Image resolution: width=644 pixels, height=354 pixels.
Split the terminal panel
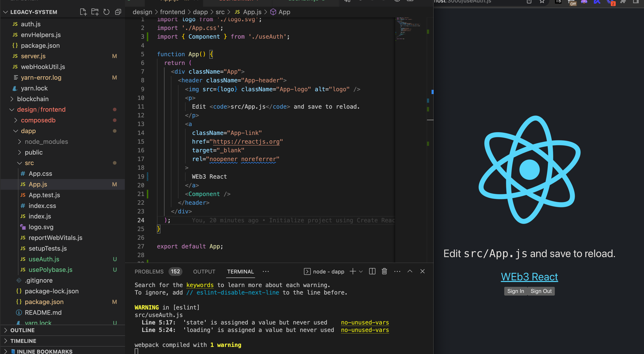click(x=372, y=271)
